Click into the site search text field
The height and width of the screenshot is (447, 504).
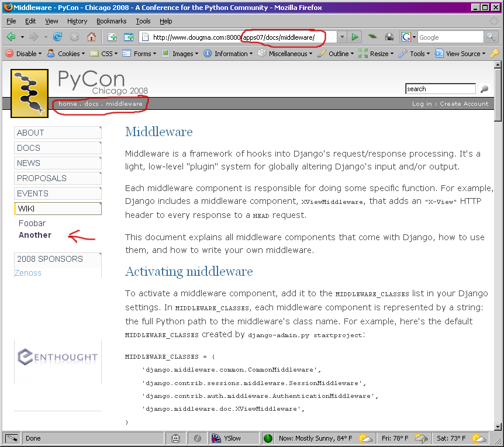[x=440, y=89]
